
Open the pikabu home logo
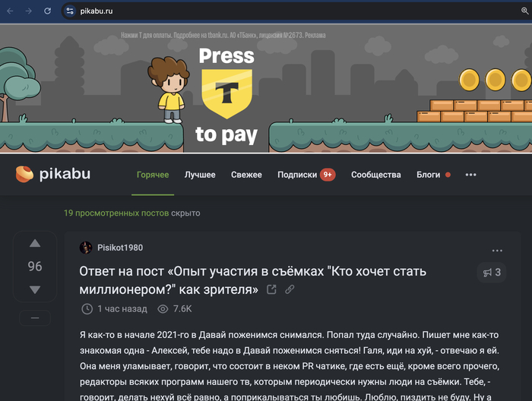(53, 174)
